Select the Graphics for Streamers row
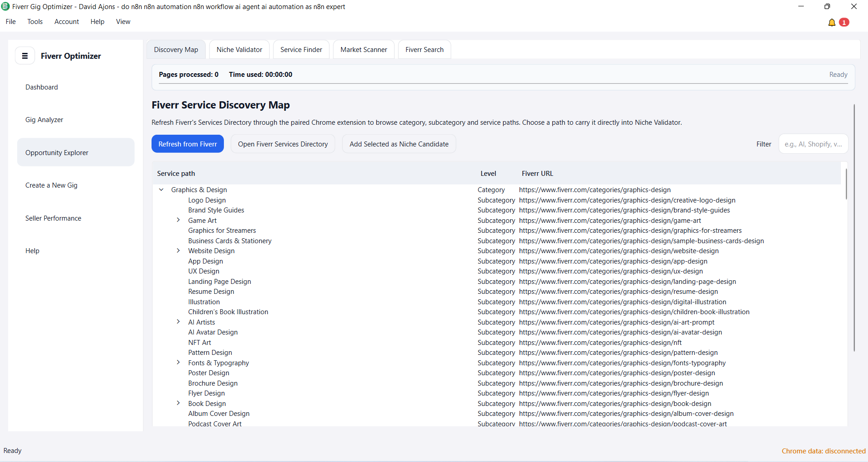Screen dimensions: 868x462 497,231
